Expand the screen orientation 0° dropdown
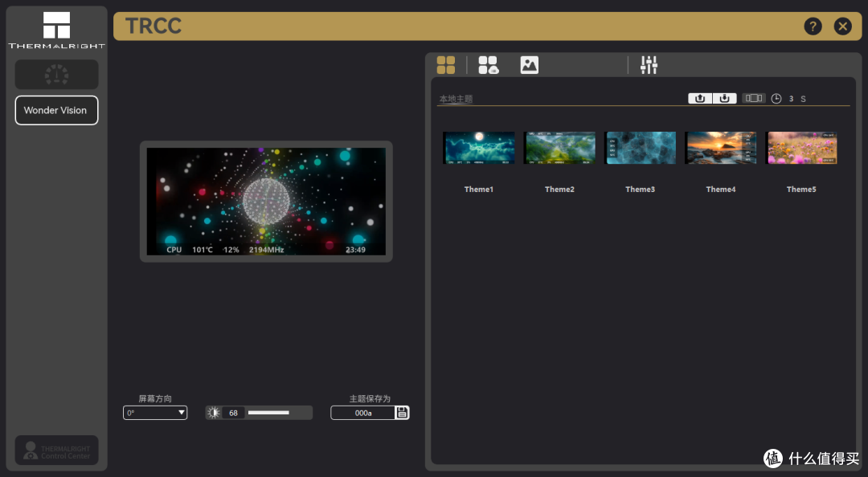The height and width of the screenshot is (477, 868). pos(155,413)
